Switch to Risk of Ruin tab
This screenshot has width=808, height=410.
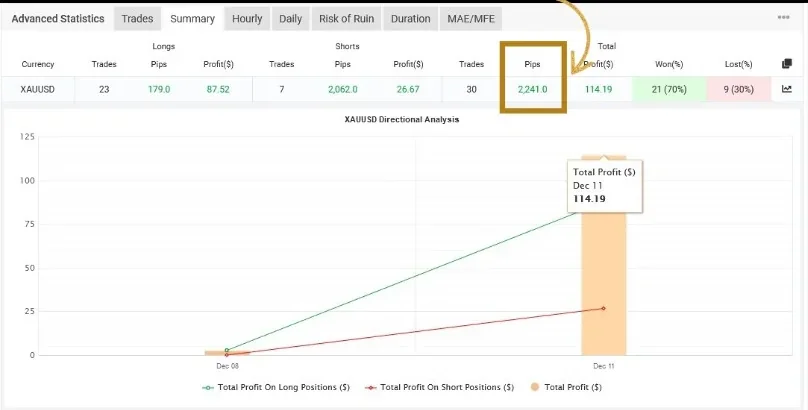pyautogui.click(x=346, y=19)
